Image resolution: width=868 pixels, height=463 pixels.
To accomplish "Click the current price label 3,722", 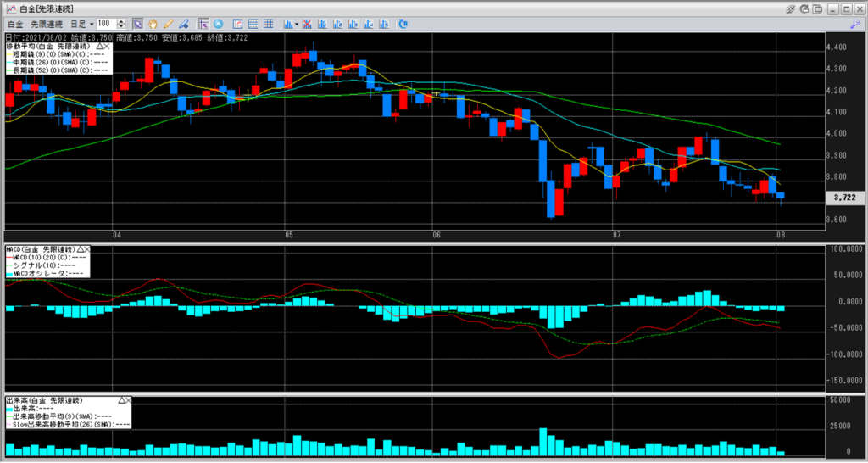I will (845, 198).
